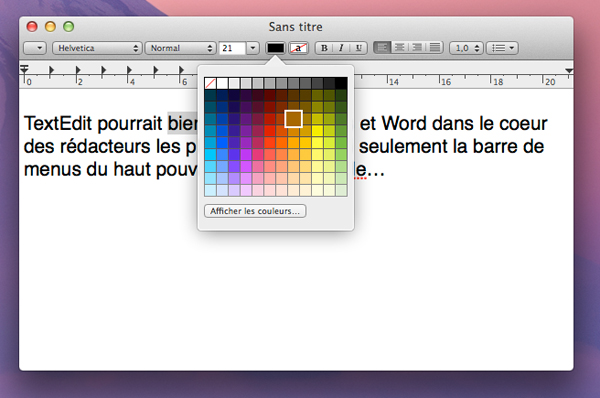Select the left indent marker at ruler 0
This screenshot has width=600, height=398.
click(x=24, y=70)
